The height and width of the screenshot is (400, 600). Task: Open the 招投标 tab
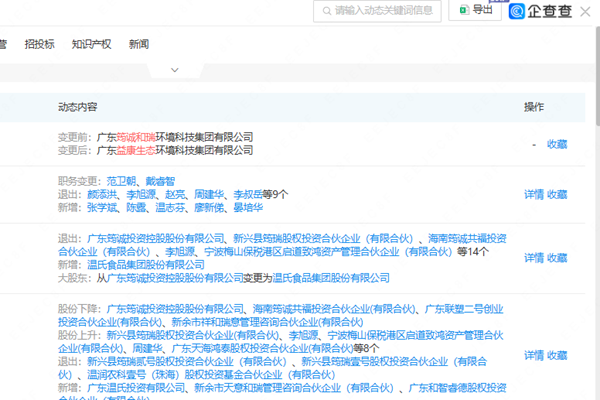click(40, 44)
